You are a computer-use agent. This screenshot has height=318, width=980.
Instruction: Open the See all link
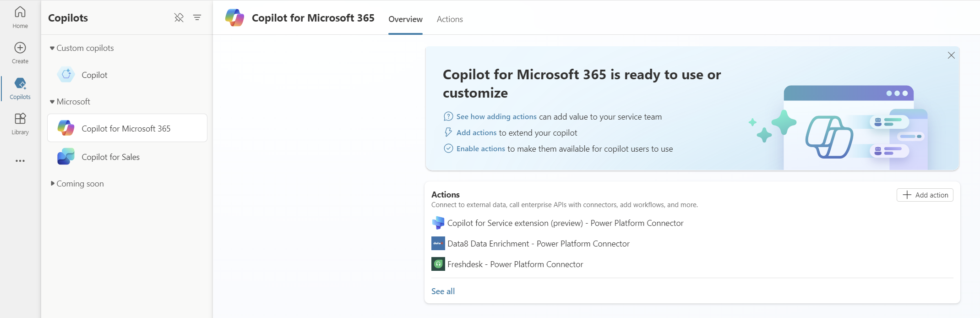pyautogui.click(x=443, y=291)
